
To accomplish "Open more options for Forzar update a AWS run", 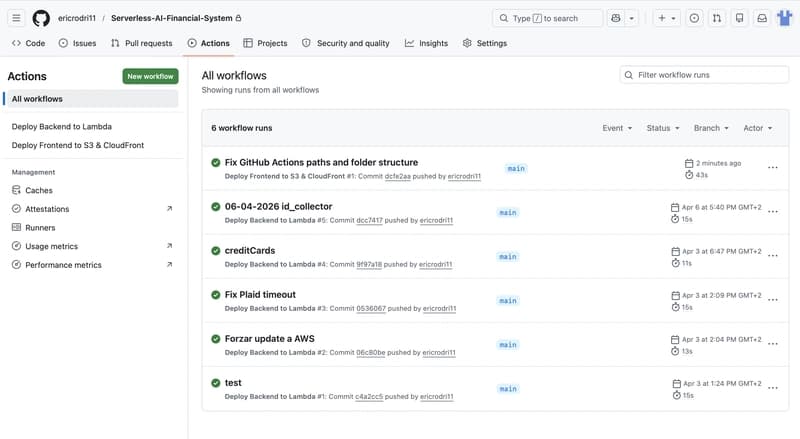I will tap(772, 344).
